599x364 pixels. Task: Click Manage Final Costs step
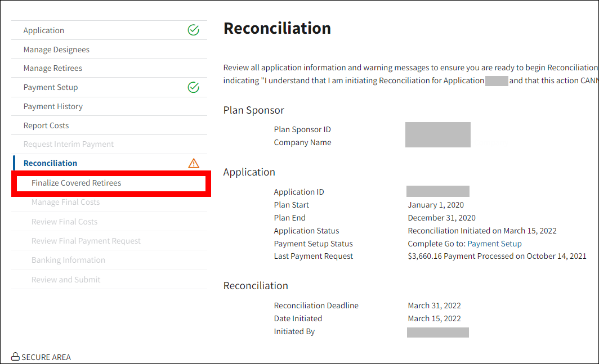[x=65, y=202]
